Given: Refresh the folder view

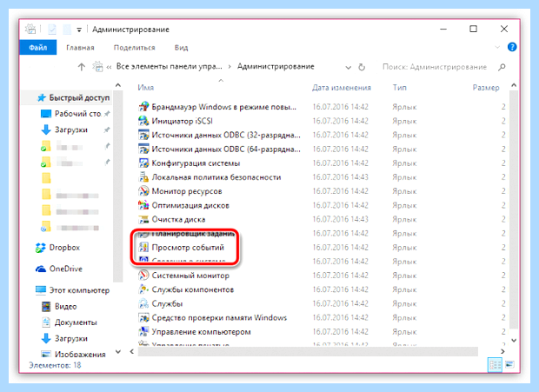Looking at the screenshot, I should click(362, 67).
